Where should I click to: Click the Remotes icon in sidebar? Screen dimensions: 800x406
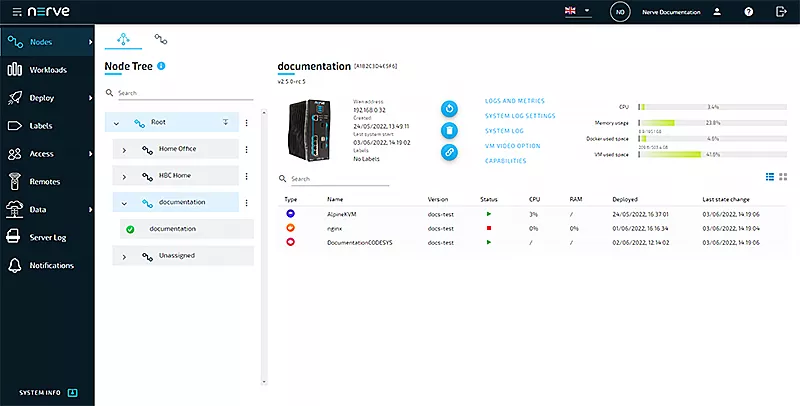(15, 182)
